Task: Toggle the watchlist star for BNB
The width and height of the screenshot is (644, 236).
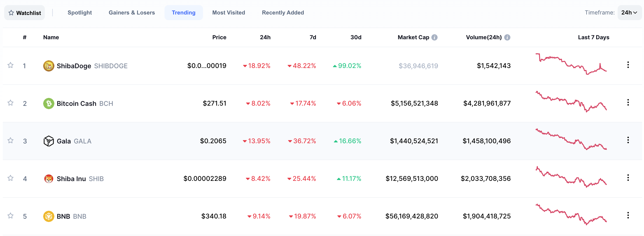Action: click(10, 216)
